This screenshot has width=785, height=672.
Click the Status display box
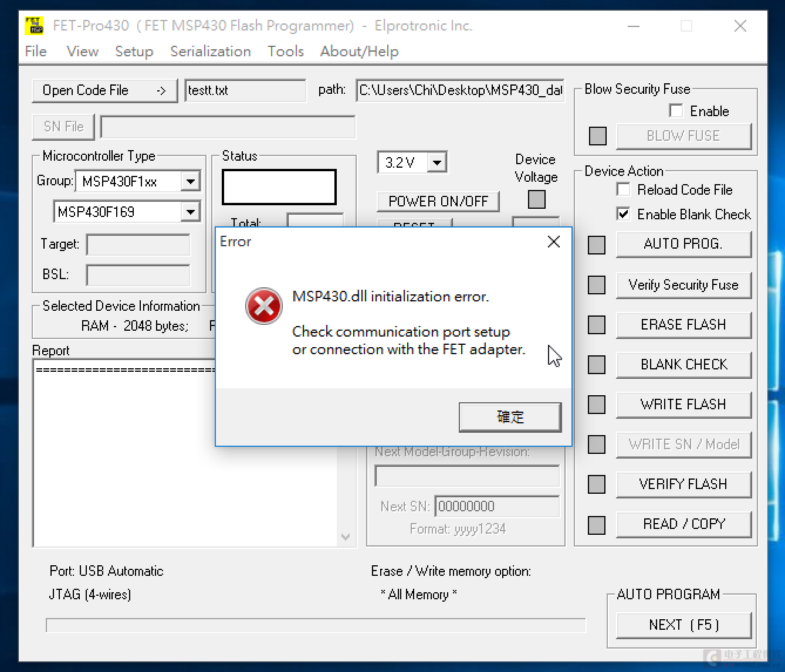point(279,187)
